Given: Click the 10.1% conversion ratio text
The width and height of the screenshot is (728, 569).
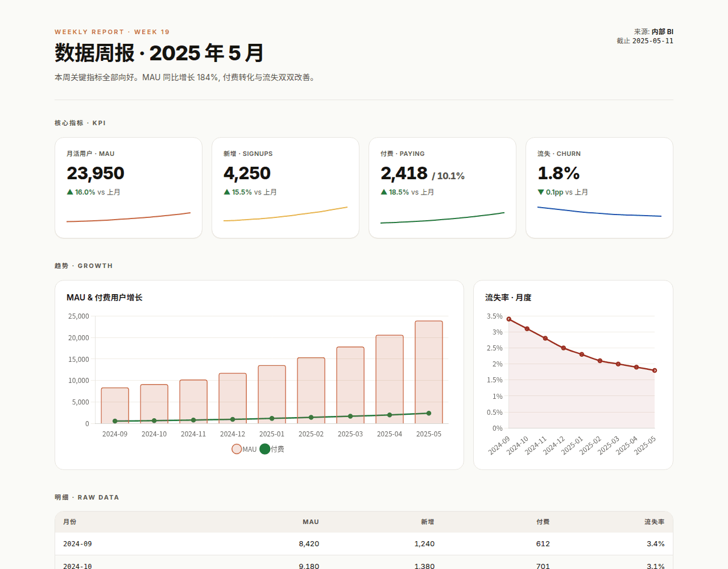Looking at the screenshot, I should [448, 176].
